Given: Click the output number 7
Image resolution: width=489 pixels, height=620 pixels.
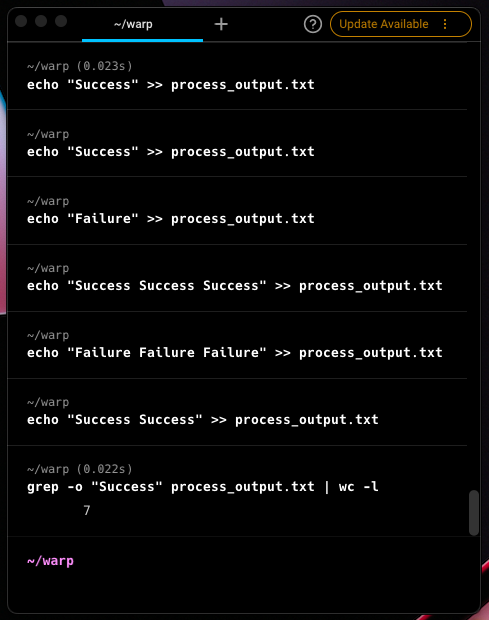Looking at the screenshot, I should 87,510.
